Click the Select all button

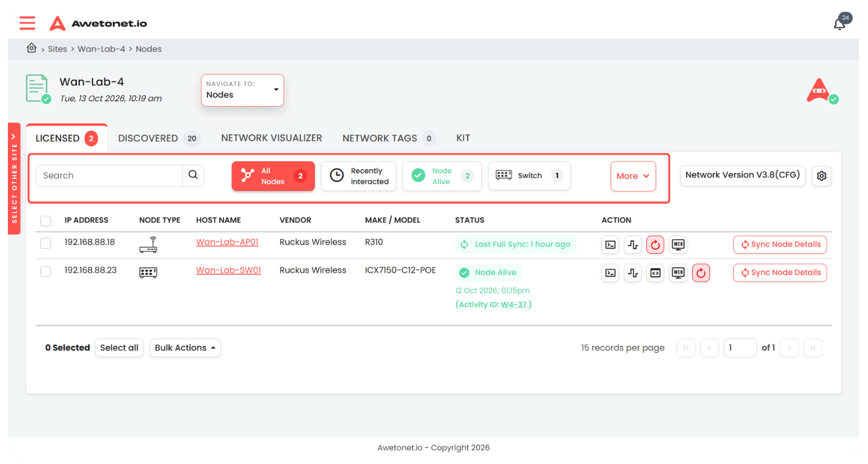pyautogui.click(x=119, y=348)
